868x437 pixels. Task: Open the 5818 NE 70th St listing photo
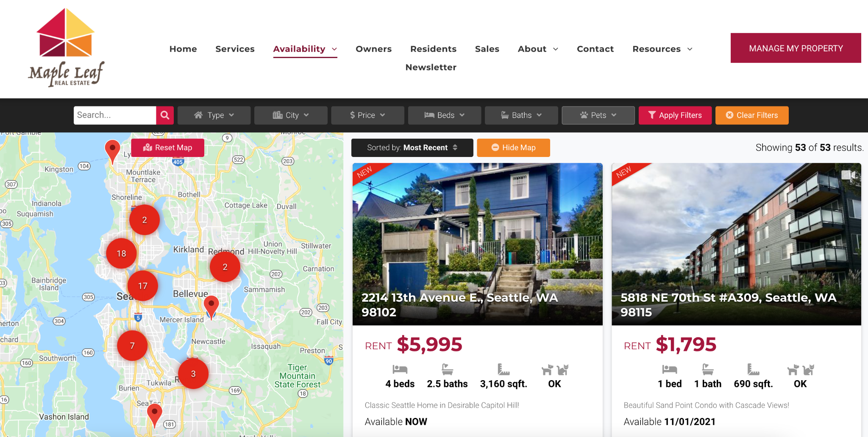coord(736,244)
